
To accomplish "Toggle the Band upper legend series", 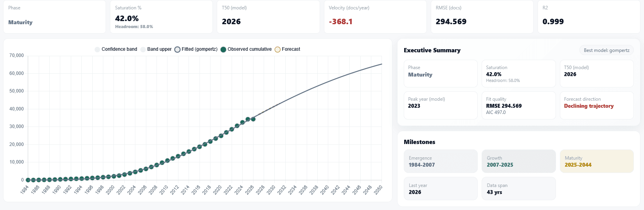I will (156, 49).
